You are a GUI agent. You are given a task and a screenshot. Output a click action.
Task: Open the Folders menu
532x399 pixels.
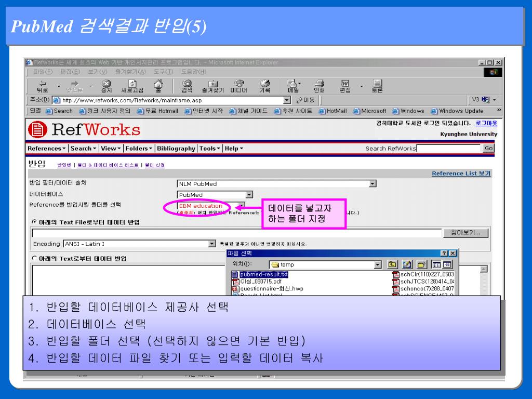point(139,148)
